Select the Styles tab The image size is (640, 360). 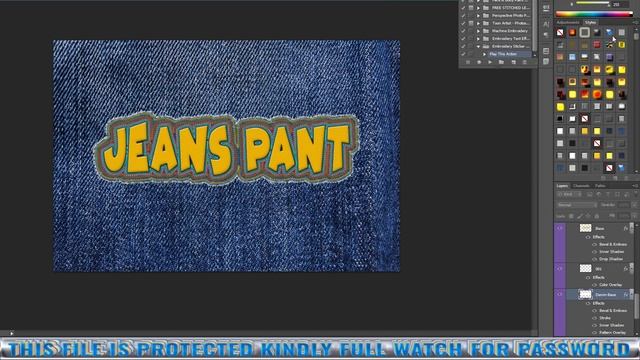(x=590, y=22)
